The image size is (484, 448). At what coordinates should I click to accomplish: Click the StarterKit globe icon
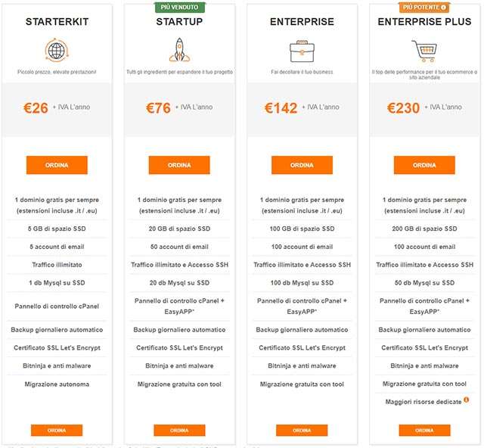pos(56,51)
